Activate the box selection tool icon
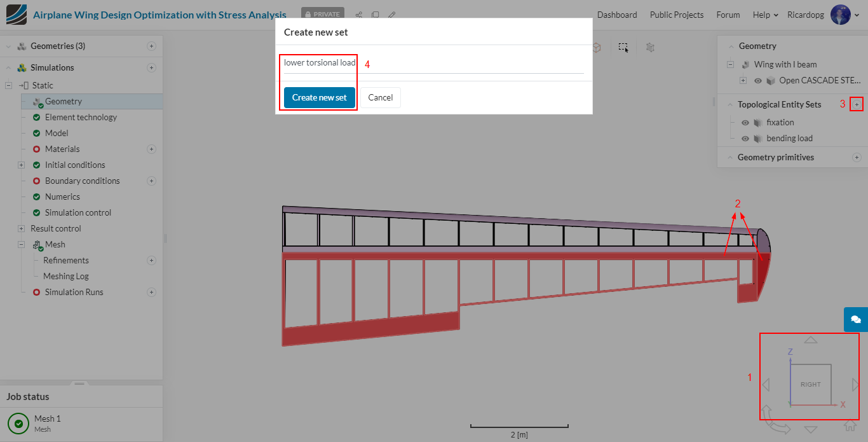Viewport: 868px width, 442px height. click(x=624, y=47)
